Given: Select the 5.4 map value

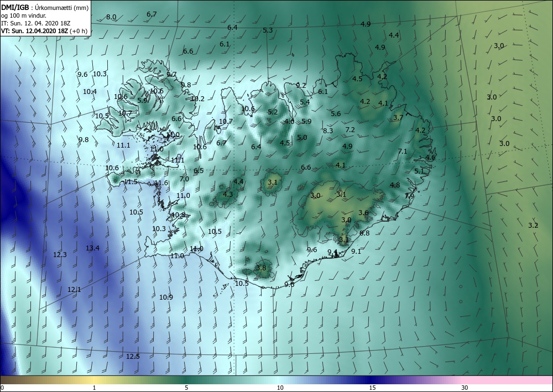Looking at the screenshot, I should [305, 102].
